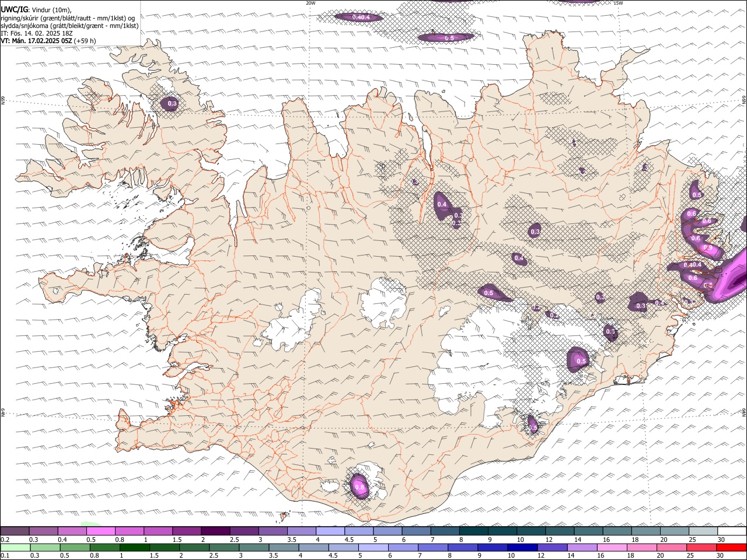Click the '0.8' value on the southern glacier
The width and height of the screenshot is (747, 560).
tap(359, 487)
